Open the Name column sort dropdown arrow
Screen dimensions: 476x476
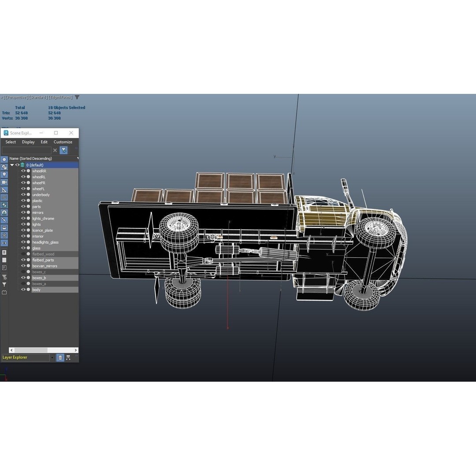(77, 158)
